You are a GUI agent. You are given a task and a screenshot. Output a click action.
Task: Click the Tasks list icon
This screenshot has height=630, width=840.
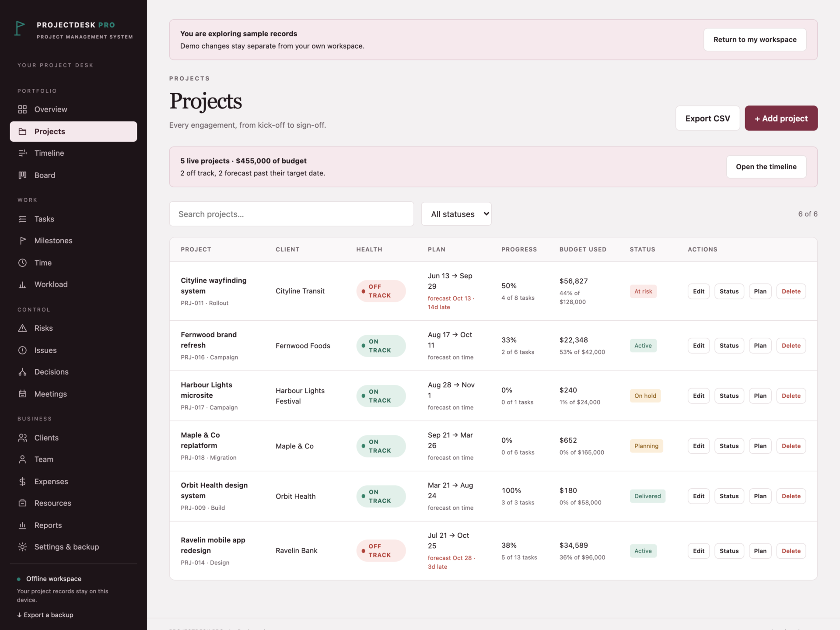coord(22,219)
